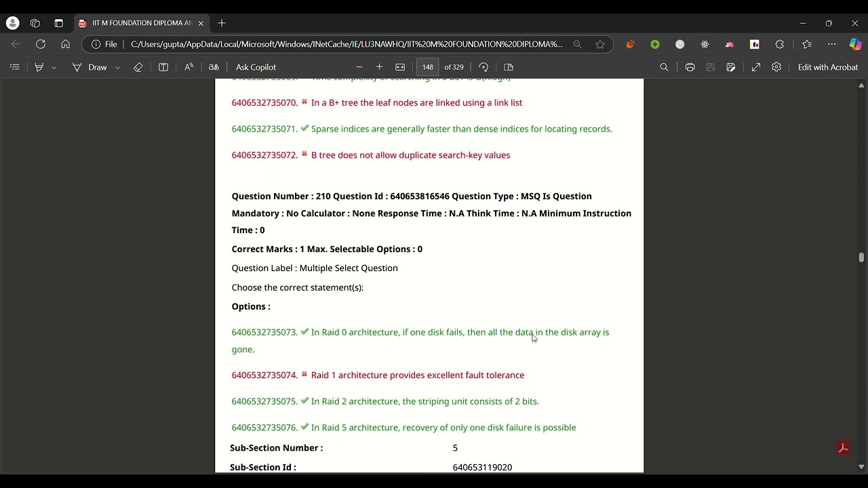Close the IIT M Foundation Diploma tab
The height and width of the screenshot is (488, 868).
pos(201,23)
